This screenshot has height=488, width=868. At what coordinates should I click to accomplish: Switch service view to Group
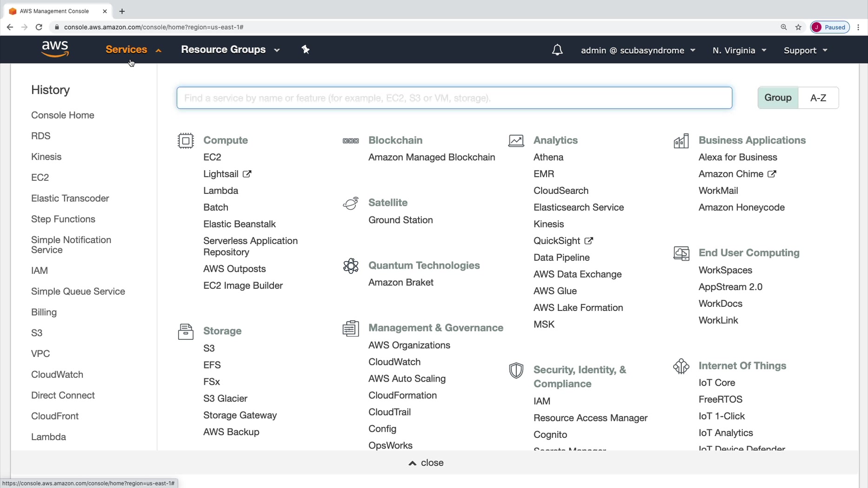coord(778,98)
